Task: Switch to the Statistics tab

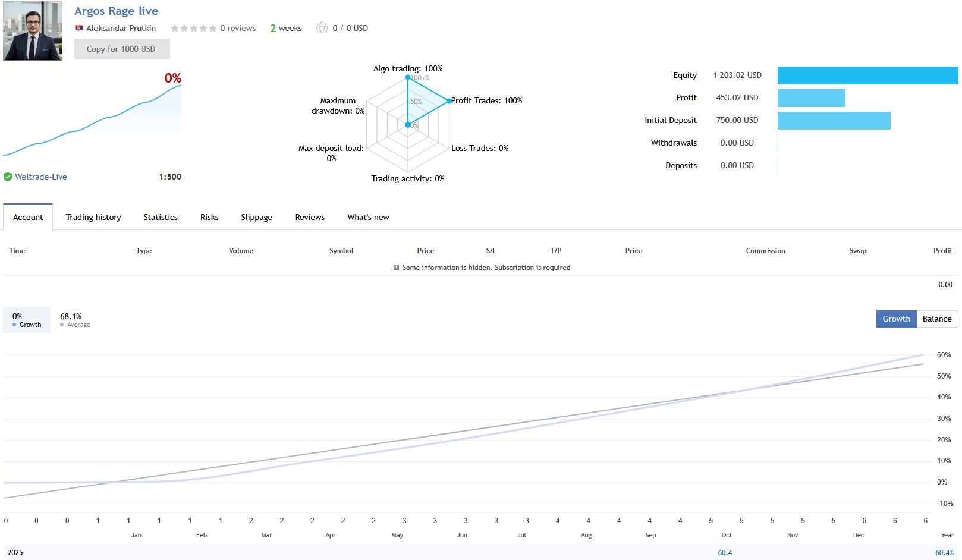Action: (161, 217)
